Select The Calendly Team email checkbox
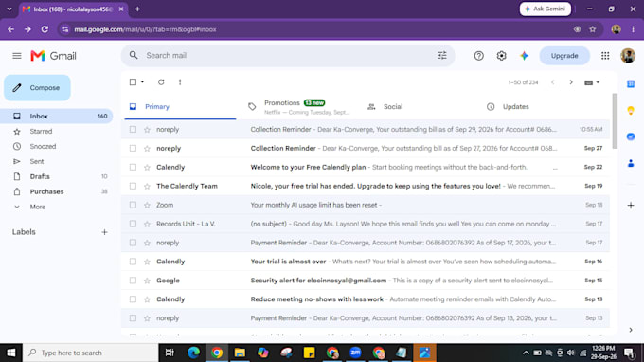 [x=133, y=186]
